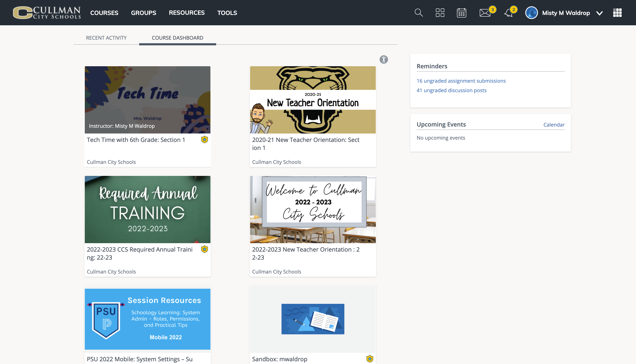636x364 pixels.
Task: Click the Reminders heading
Action: (x=432, y=66)
